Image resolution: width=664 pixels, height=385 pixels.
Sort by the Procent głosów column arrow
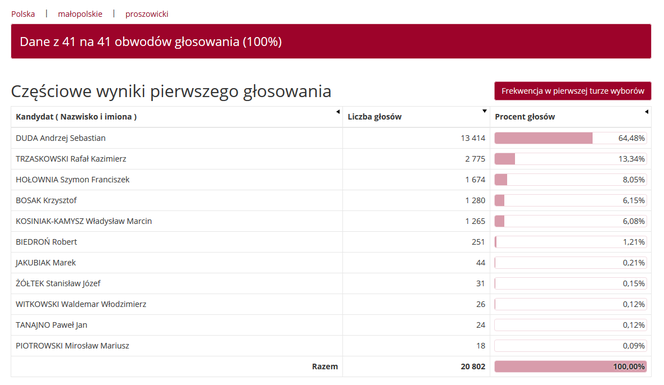tap(646, 112)
